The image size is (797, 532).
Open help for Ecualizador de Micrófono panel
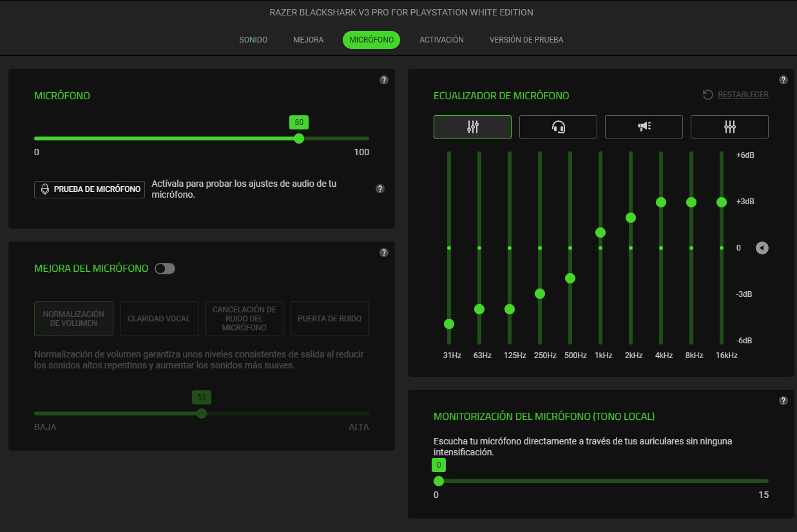tap(783, 80)
